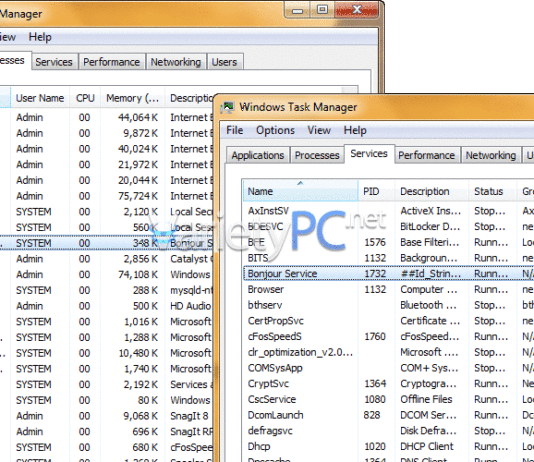
Task: Select the CryptSvc service row
Action: pyautogui.click(x=388, y=384)
